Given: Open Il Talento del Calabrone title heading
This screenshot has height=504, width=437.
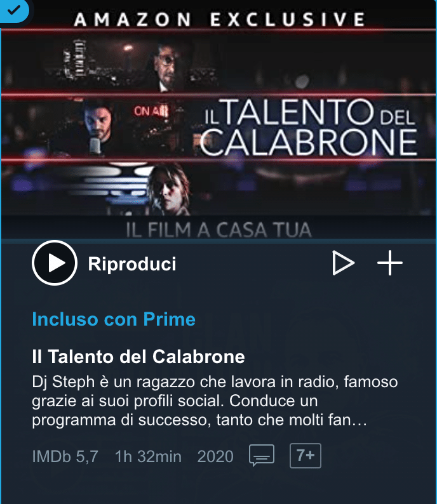Looking at the screenshot, I should click(x=138, y=357).
